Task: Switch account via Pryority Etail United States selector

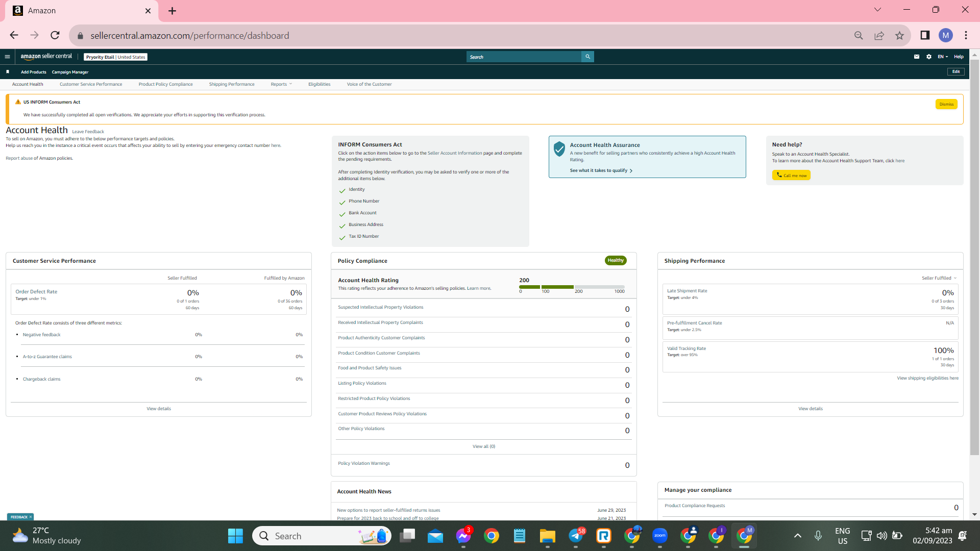Action: point(115,57)
